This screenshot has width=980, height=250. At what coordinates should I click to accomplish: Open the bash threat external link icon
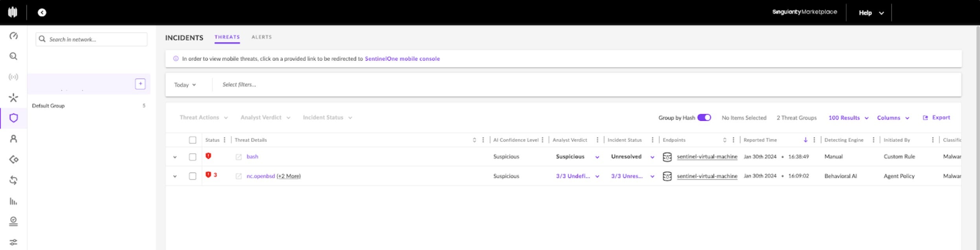(239, 157)
